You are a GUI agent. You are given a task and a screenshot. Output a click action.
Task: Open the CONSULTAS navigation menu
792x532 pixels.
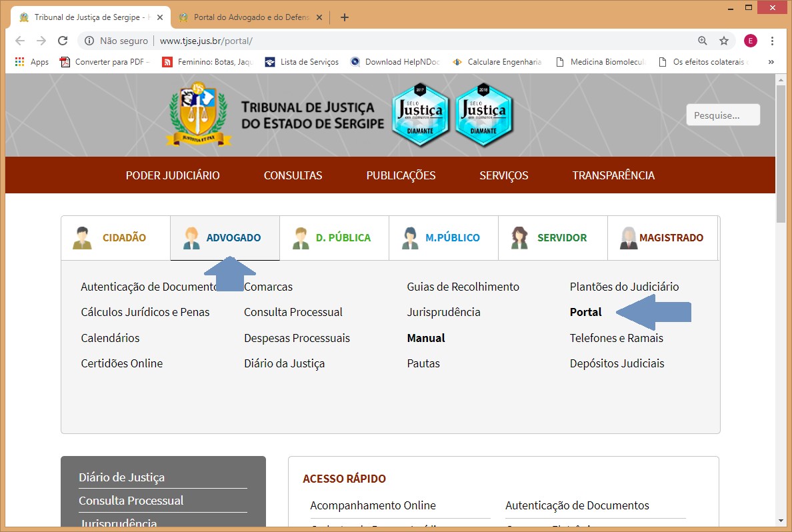(x=293, y=175)
